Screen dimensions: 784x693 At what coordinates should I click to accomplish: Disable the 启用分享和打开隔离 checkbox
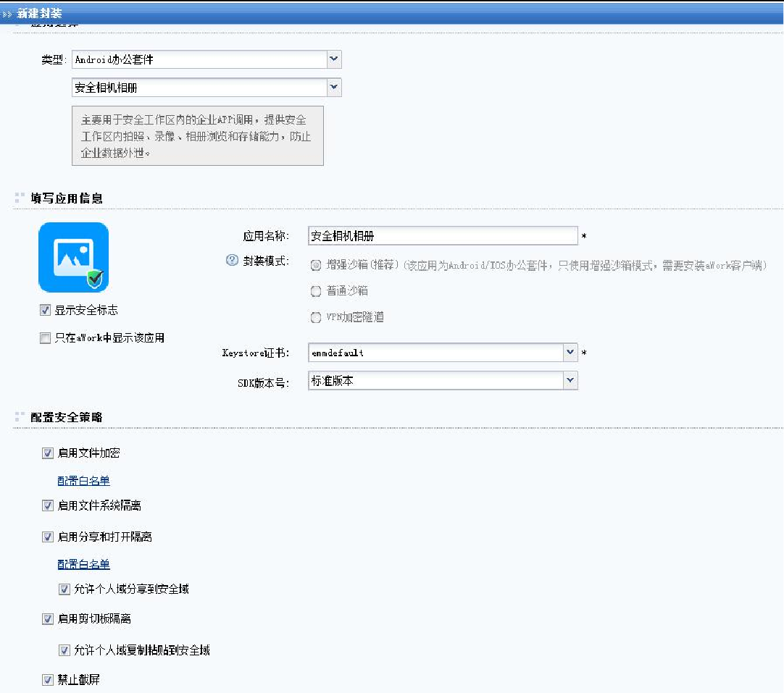click(48, 537)
